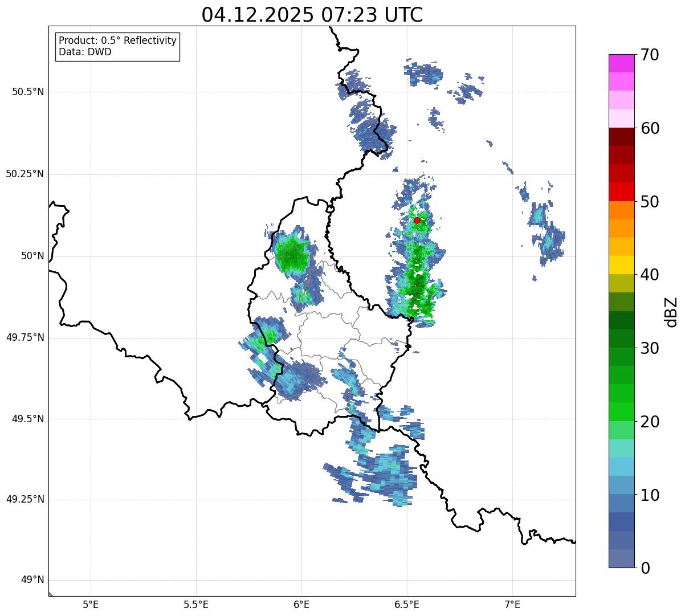Screen dimensions: 685x616
Task: Click the Product: 0.5° Reflectivity text
Action: tap(118, 41)
